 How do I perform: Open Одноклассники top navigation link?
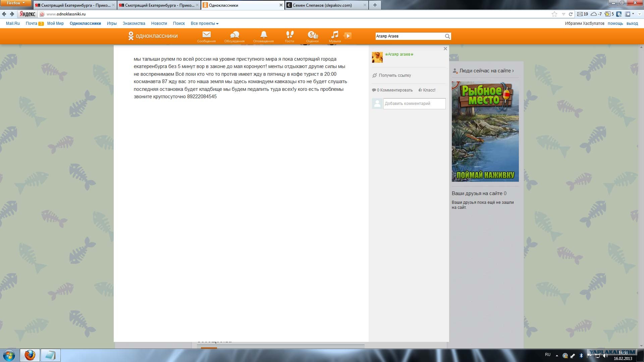point(85,23)
